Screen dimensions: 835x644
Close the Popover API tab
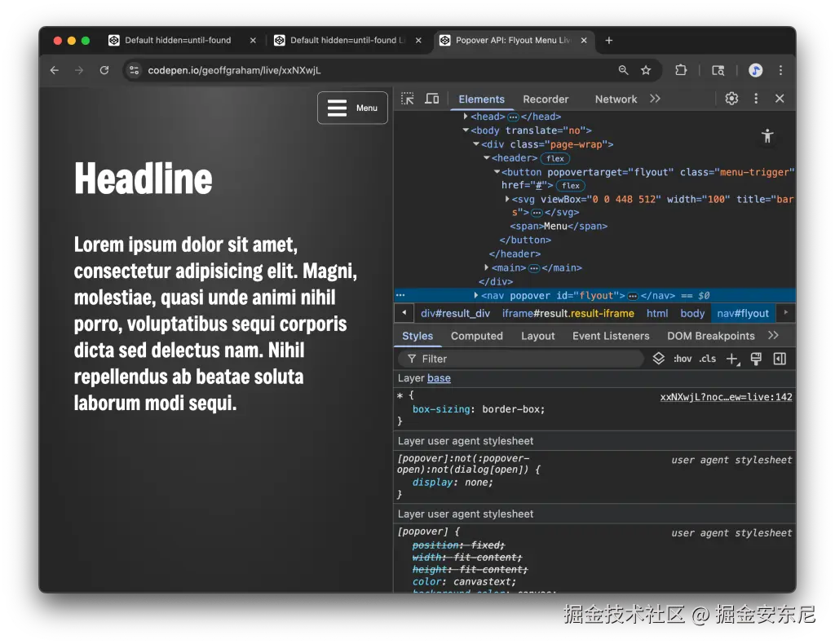click(x=584, y=41)
